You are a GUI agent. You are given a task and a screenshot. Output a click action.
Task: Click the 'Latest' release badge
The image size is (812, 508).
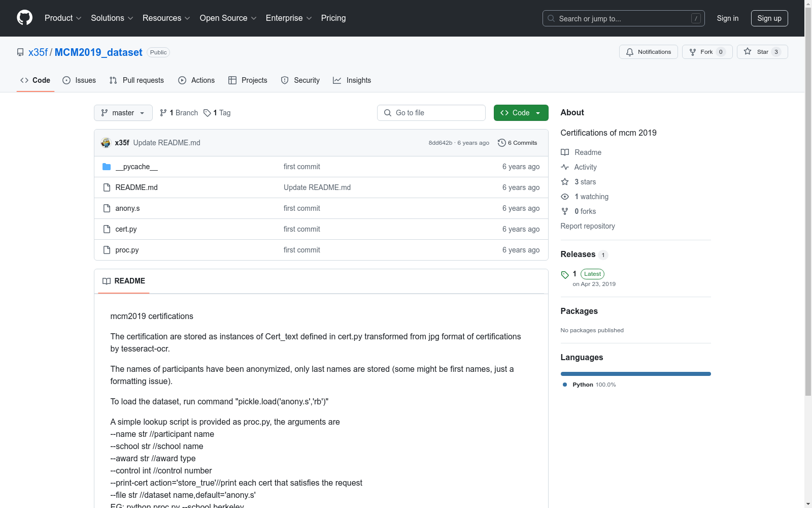tap(592, 274)
